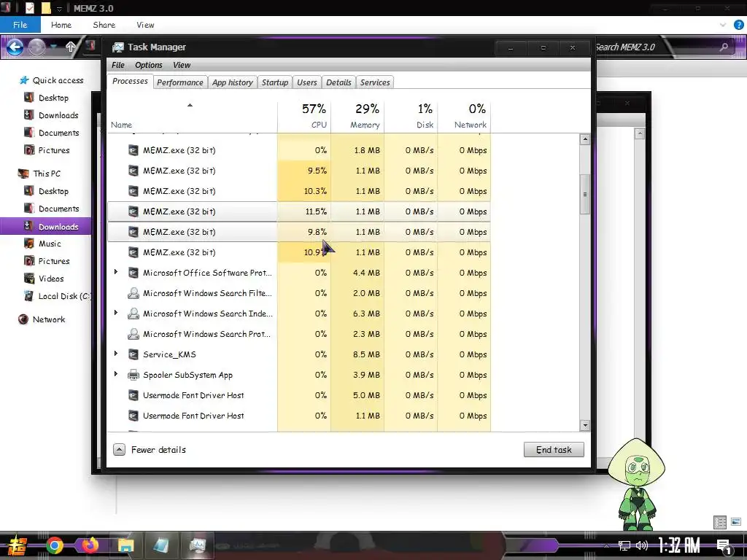Launch Firefox from taskbar
Viewport: 747px width, 560px height.
90,545
